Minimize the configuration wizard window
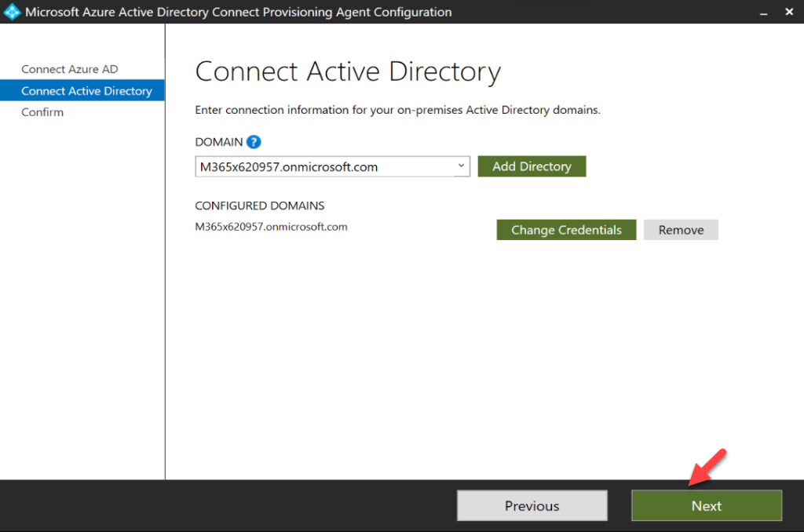Image resolution: width=804 pixels, height=532 pixels. [762, 12]
